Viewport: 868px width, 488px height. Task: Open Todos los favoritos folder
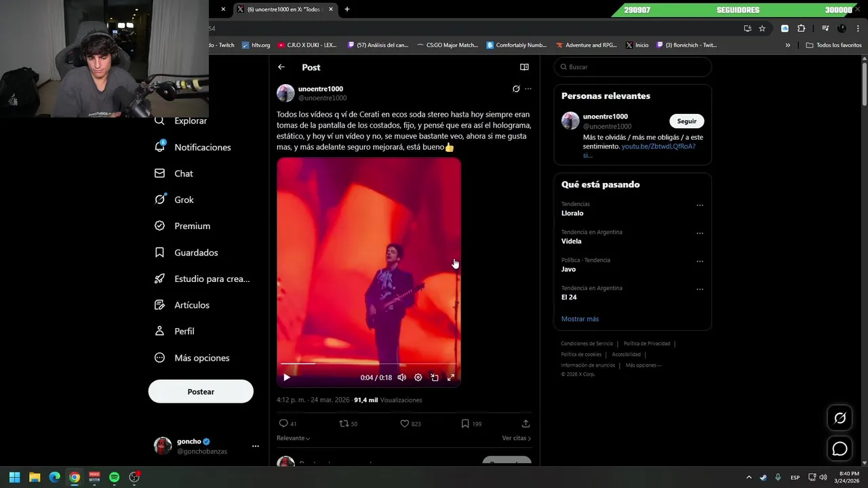click(x=833, y=45)
